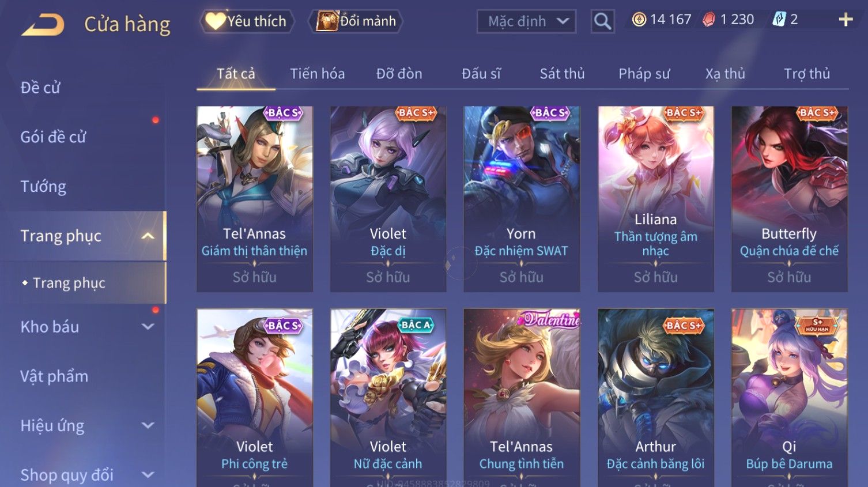Collapse the Trang phục sidebar section
The width and height of the screenshot is (868, 487).
click(148, 236)
